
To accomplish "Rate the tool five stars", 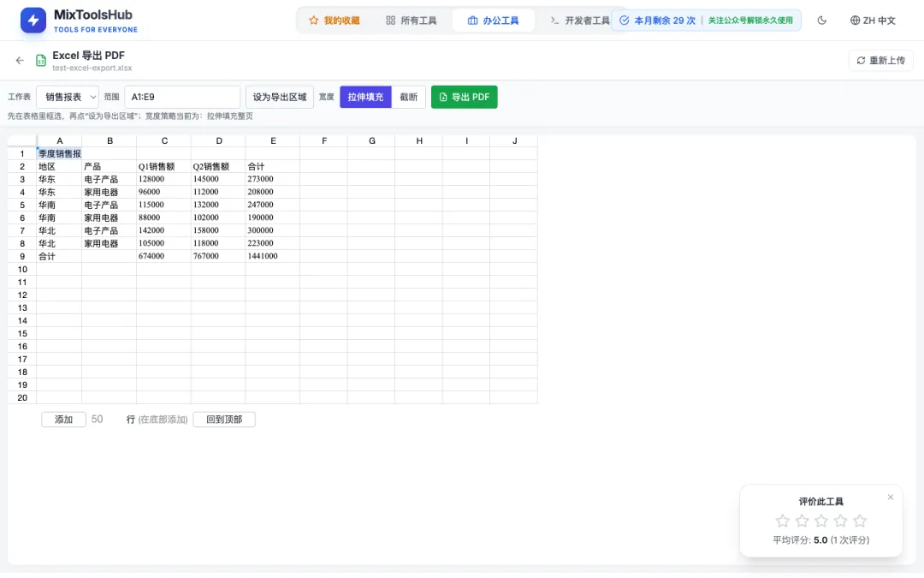I will pos(860,521).
